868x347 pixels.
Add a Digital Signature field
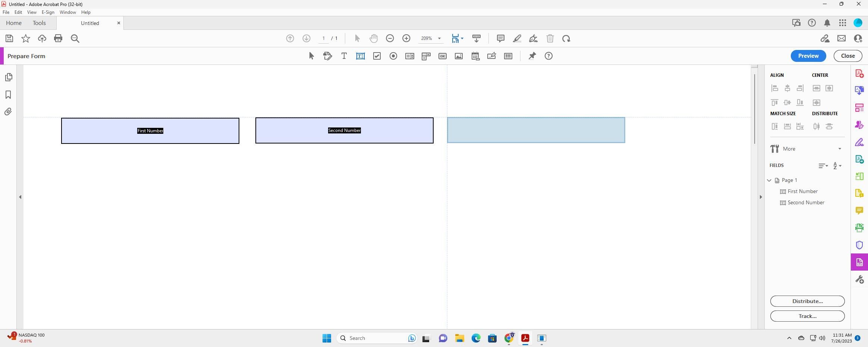click(x=491, y=56)
